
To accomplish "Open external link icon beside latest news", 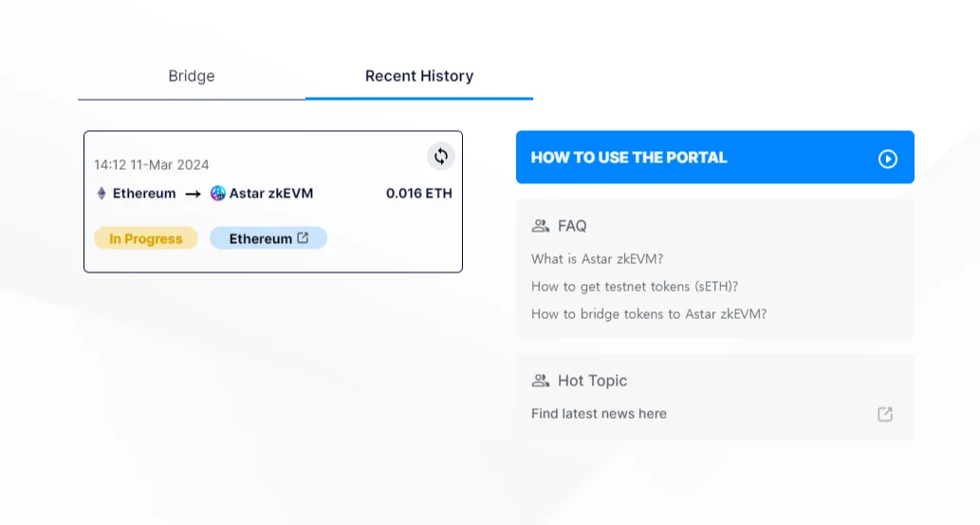I will click(884, 414).
